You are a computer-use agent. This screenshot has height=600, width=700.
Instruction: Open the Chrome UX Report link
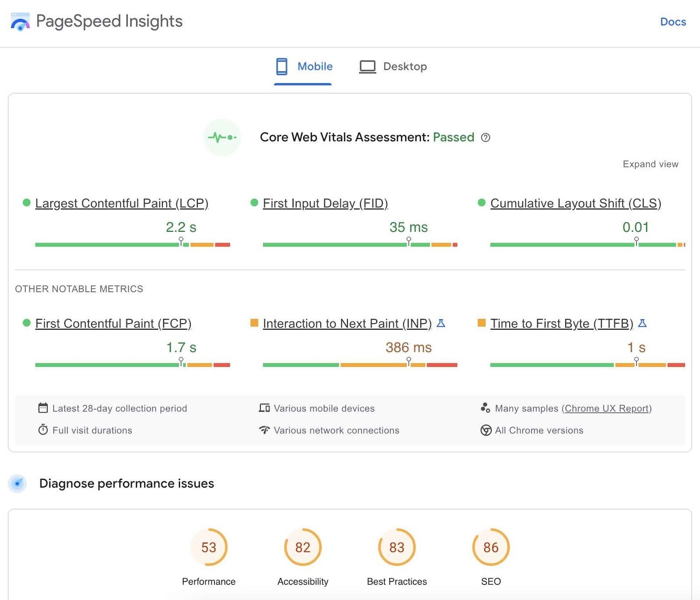tap(606, 408)
